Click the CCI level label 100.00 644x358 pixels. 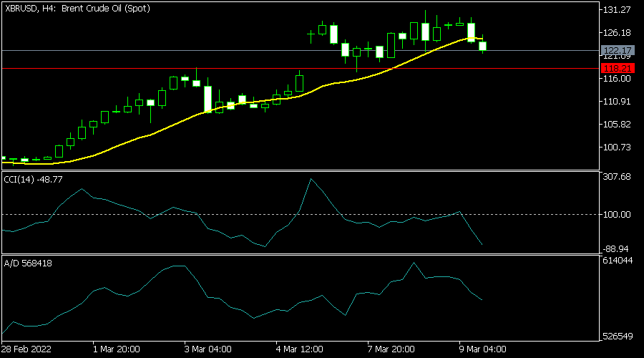coord(617,215)
